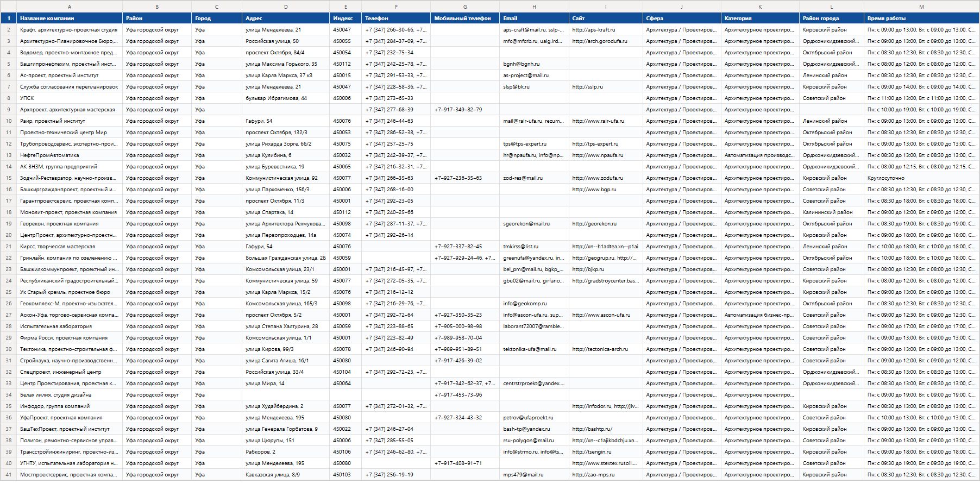The width and height of the screenshot is (980, 490).
Task: Click email cell "as-project@mail.ru"
Action: [x=534, y=75]
